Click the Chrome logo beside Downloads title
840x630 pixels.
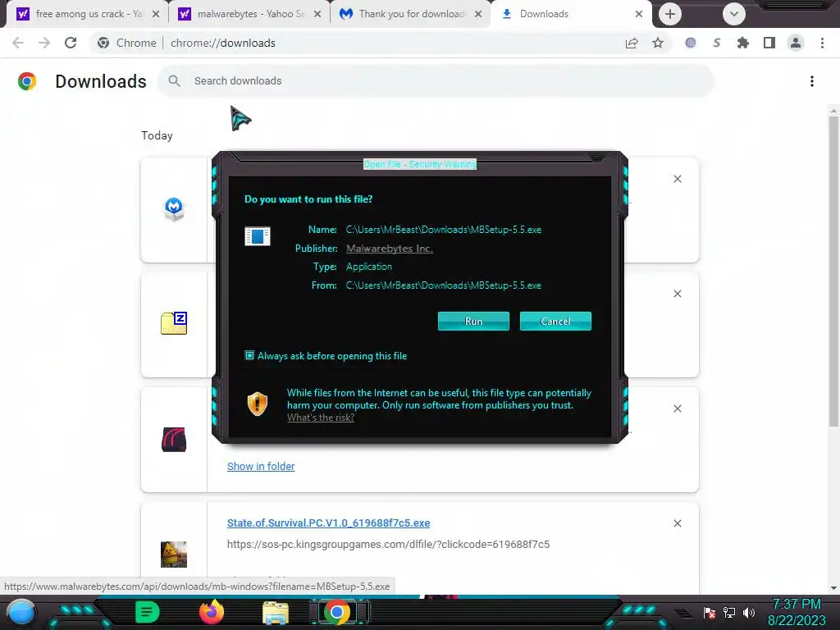[x=27, y=81]
